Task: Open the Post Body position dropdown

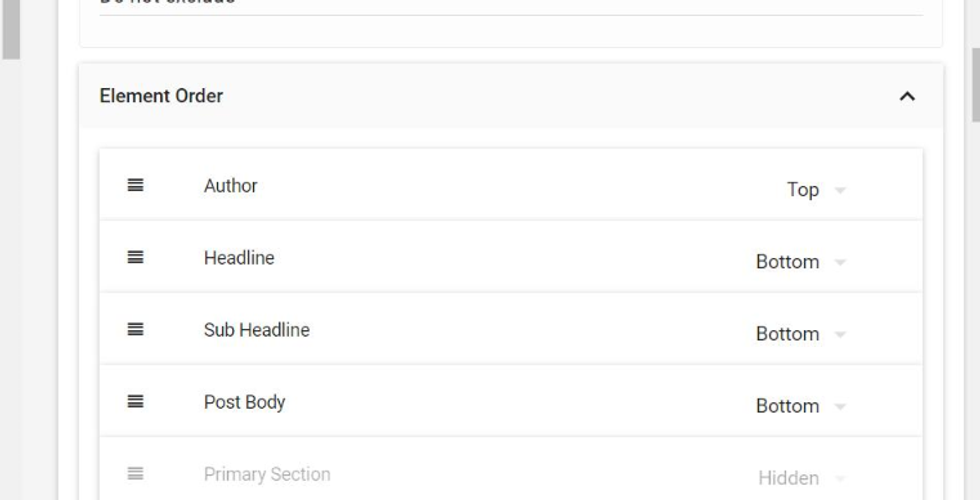Action: pos(840,406)
